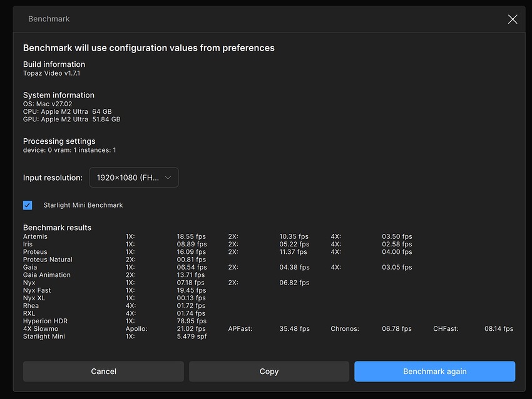Click the Gaia row label
The width and height of the screenshot is (532, 399).
(x=30, y=267)
